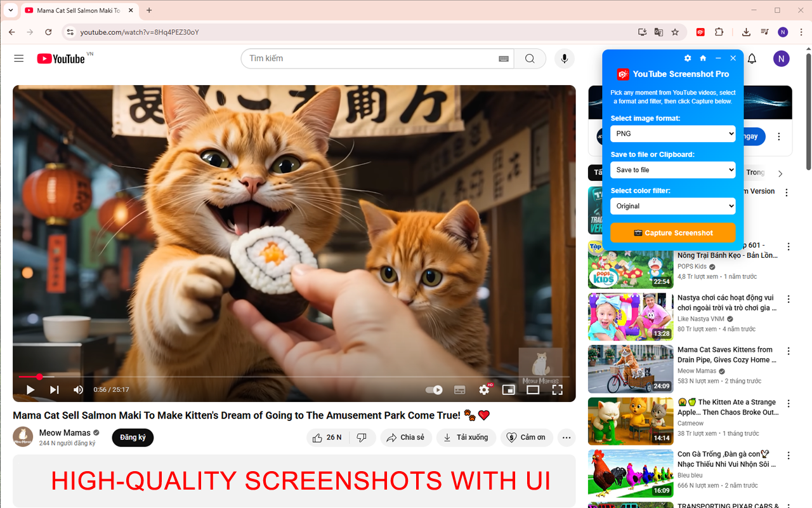Click the Chia sẻ share button
The image size is (812, 508).
pos(406,438)
